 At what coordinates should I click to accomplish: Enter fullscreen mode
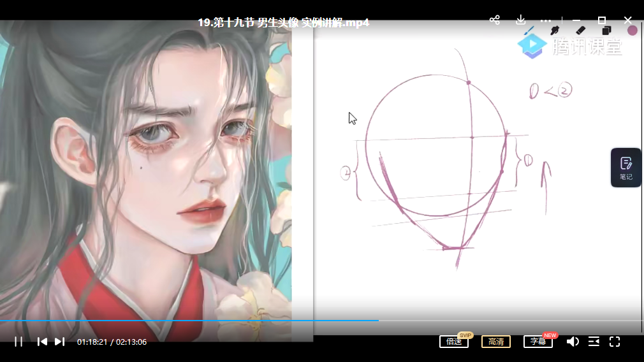(x=615, y=342)
